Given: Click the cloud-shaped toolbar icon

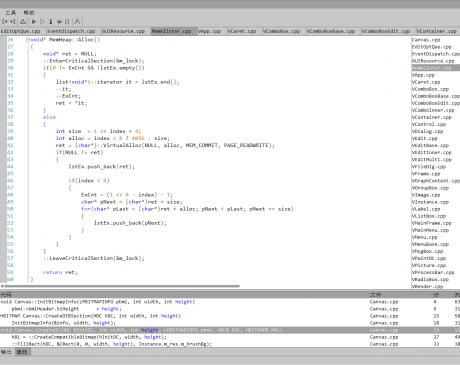Looking at the screenshot, I should point(59,22).
